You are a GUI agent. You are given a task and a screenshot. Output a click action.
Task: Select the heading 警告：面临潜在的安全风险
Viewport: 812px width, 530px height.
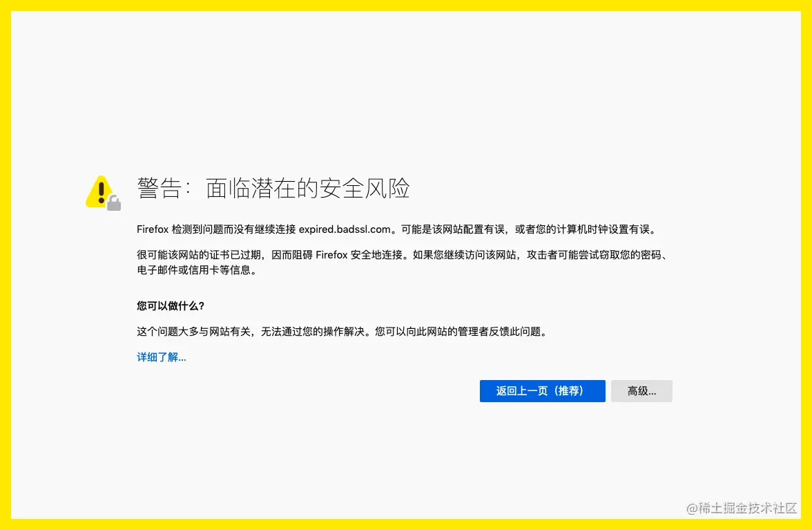point(273,188)
